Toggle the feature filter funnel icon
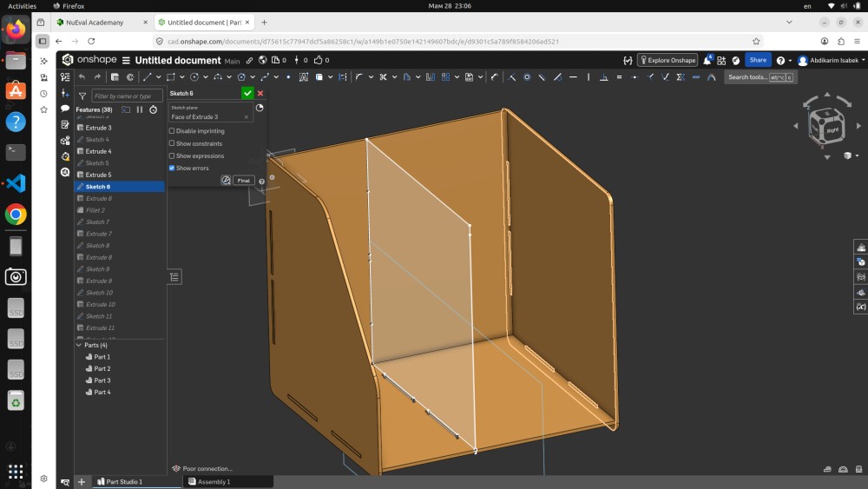This screenshot has height=489, width=868. pos(82,96)
